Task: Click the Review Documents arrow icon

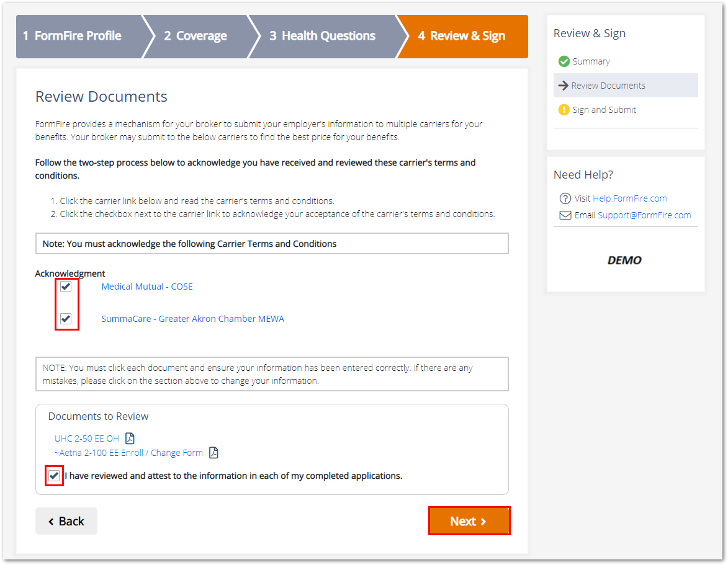Action: (x=563, y=86)
